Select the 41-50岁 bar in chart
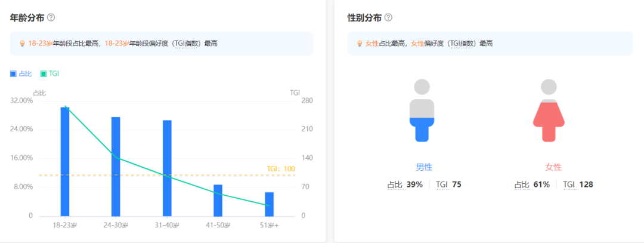The height and width of the screenshot is (243, 644). (x=218, y=200)
